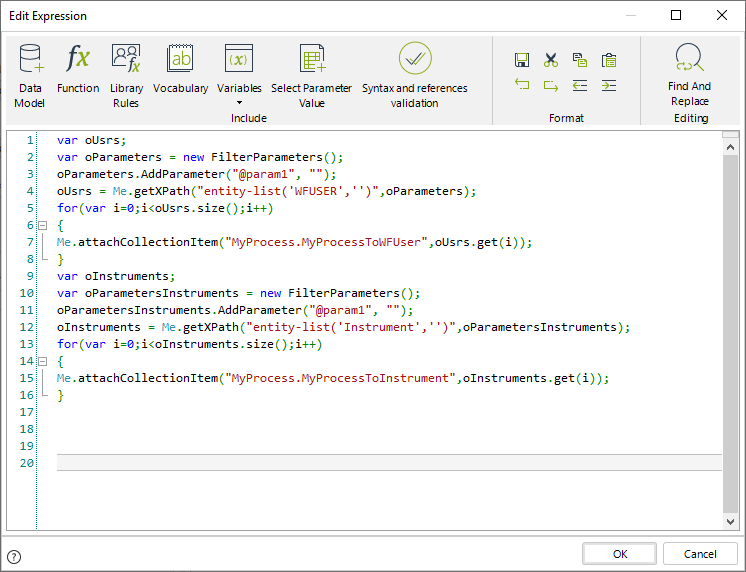Click the 'WFUSER' entity-list string on line 4
This screenshot has height=572, width=746.
click(x=288, y=191)
